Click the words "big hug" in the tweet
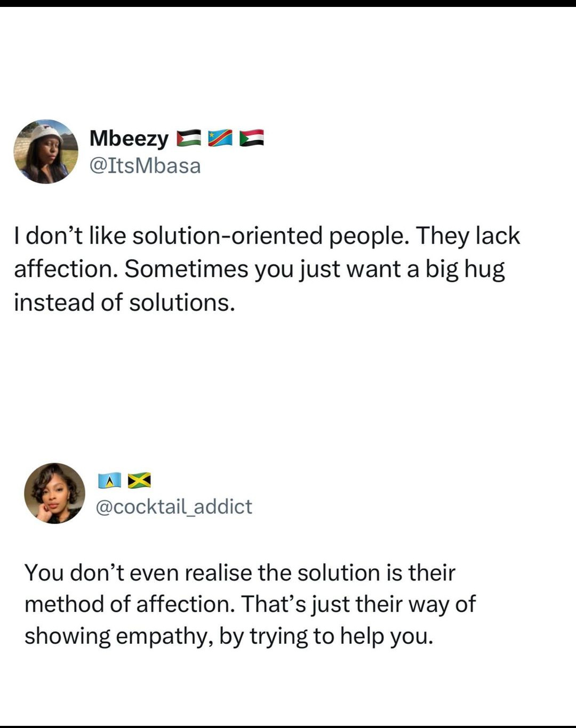 coord(465,269)
